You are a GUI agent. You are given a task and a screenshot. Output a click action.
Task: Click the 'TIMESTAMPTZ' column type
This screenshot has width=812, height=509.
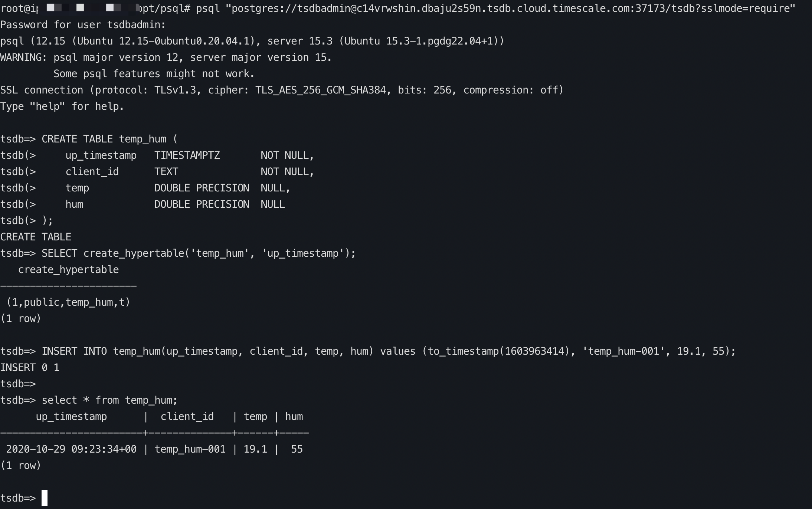tap(187, 155)
